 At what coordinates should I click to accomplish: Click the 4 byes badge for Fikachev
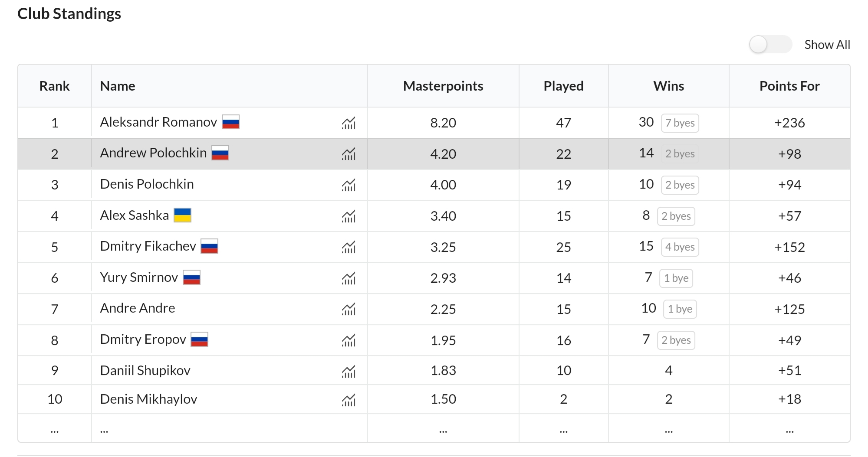point(680,247)
